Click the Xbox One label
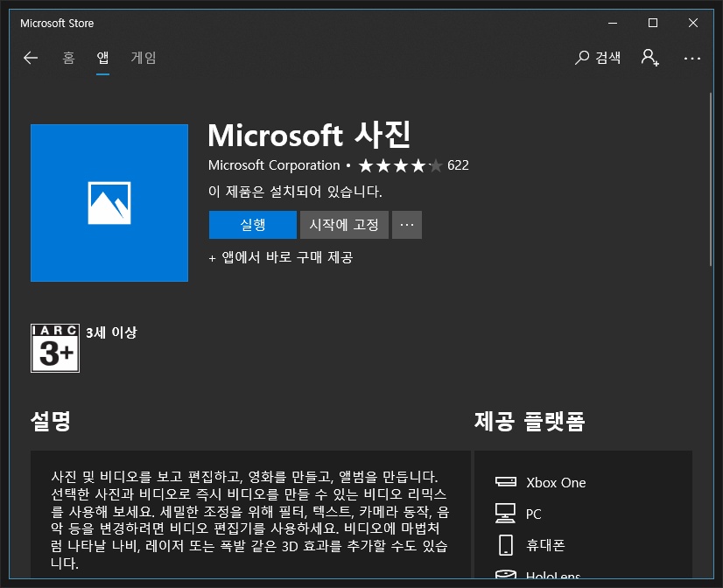723x588 pixels. [556, 482]
